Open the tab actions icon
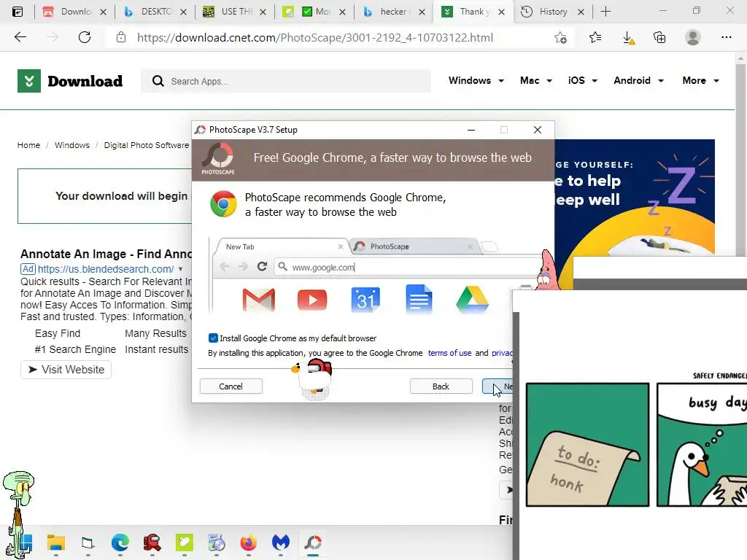 click(x=18, y=12)
